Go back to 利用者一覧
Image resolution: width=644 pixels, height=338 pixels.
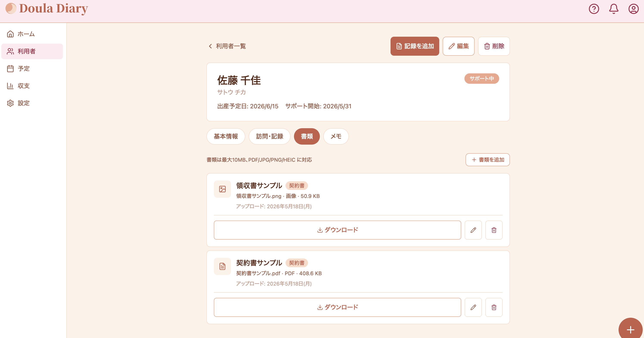click(x=227, y=46)
